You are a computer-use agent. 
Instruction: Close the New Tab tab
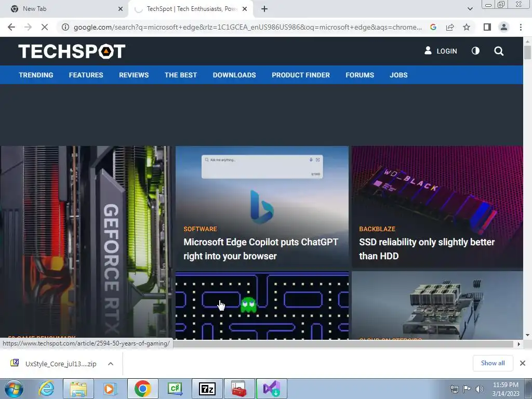pos(121,9)
